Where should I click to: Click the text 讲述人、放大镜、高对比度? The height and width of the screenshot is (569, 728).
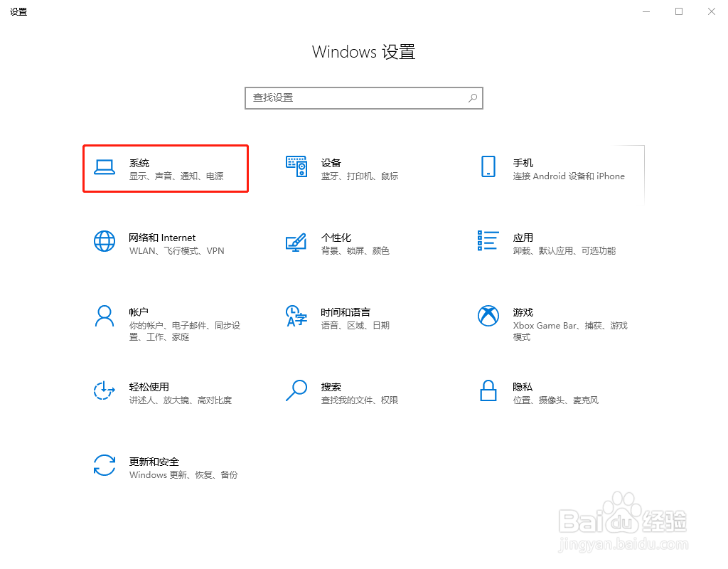coord(181,400)
